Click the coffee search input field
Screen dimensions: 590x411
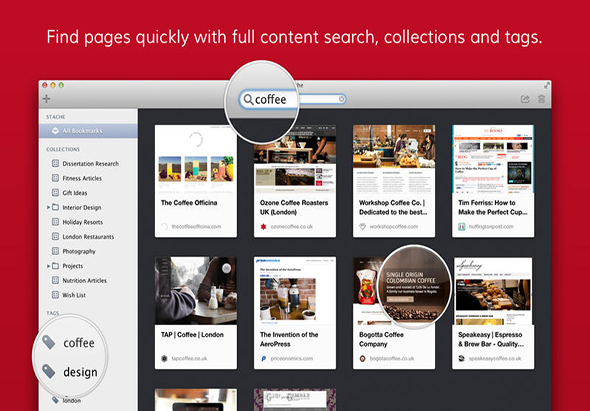pos(293,99)
